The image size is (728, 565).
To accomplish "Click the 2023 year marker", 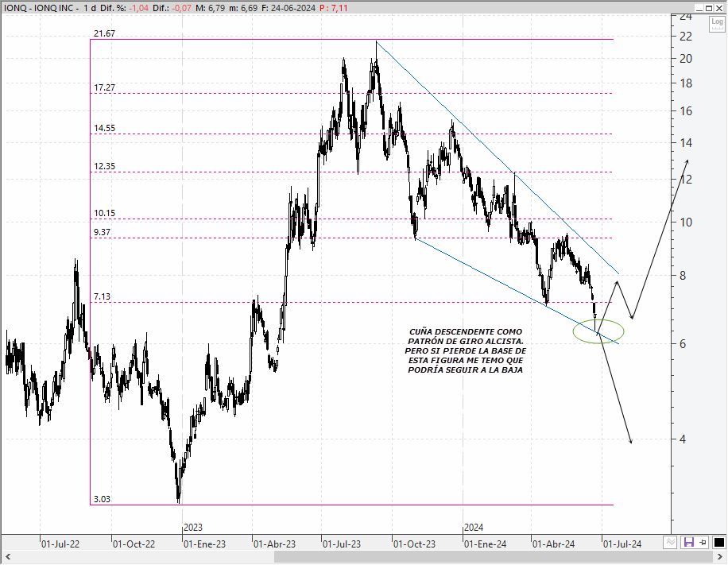I will (x=193, y=528).
